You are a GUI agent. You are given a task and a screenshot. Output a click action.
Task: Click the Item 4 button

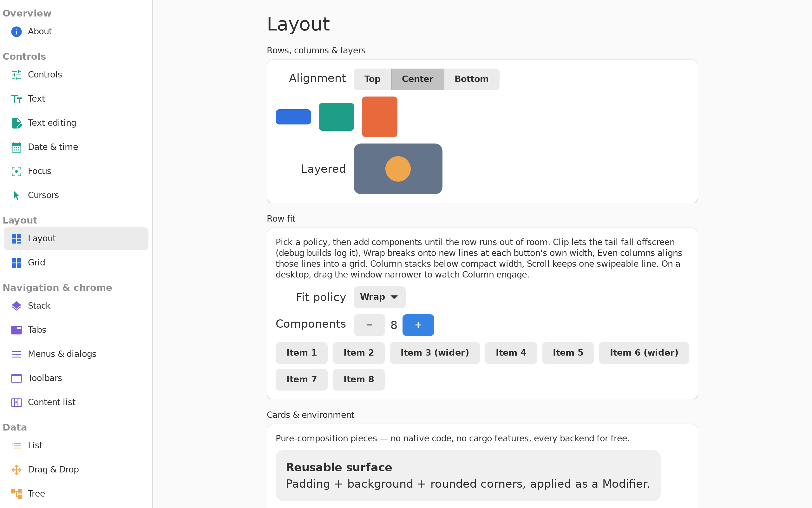point(511,353)
